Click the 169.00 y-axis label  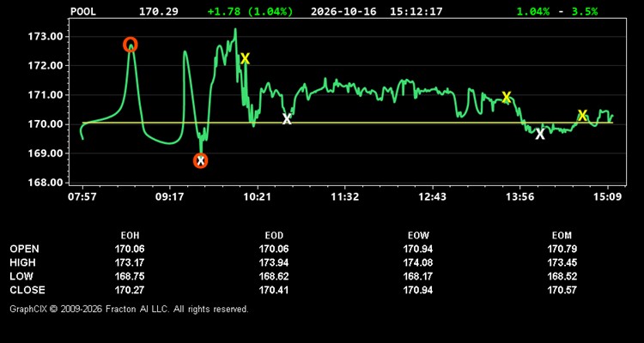(46, 153)
